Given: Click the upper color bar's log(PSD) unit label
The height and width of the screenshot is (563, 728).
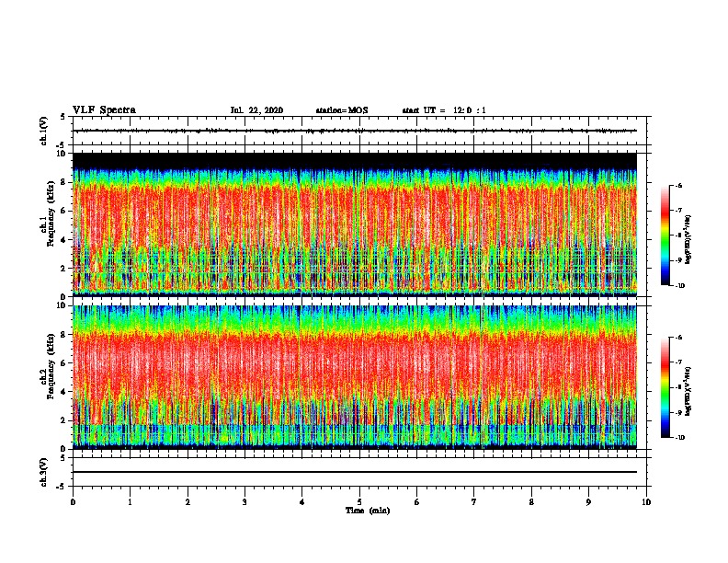Looking at the screenshot, I should (x=688, y=240).
